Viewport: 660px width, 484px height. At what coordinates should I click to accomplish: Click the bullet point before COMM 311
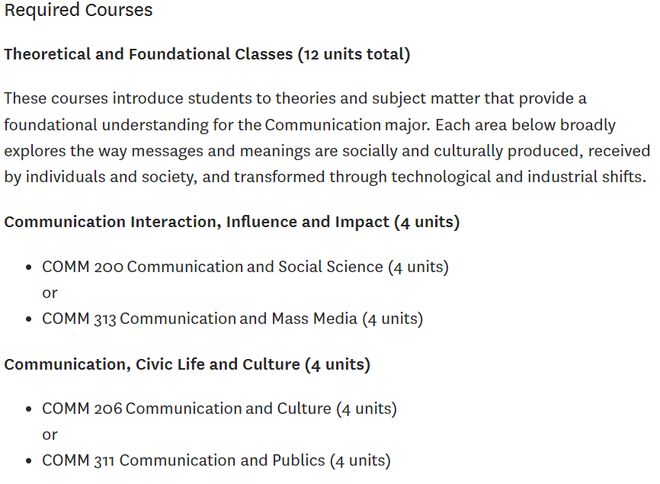[28, 462]
